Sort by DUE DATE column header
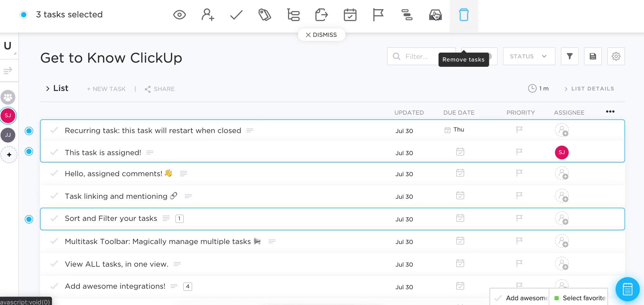This screenshot has height=305, width=644. click(x=459, y=113)
